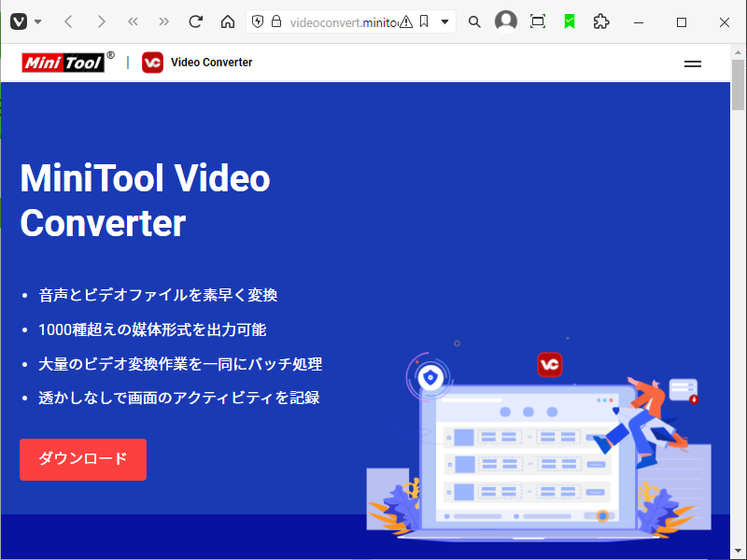Image resolution: width=747 pixels, height=560 pixels.
Task: Click the 音声とビデオファイルを素早く変換 bullet
Action: coord(158,295)
